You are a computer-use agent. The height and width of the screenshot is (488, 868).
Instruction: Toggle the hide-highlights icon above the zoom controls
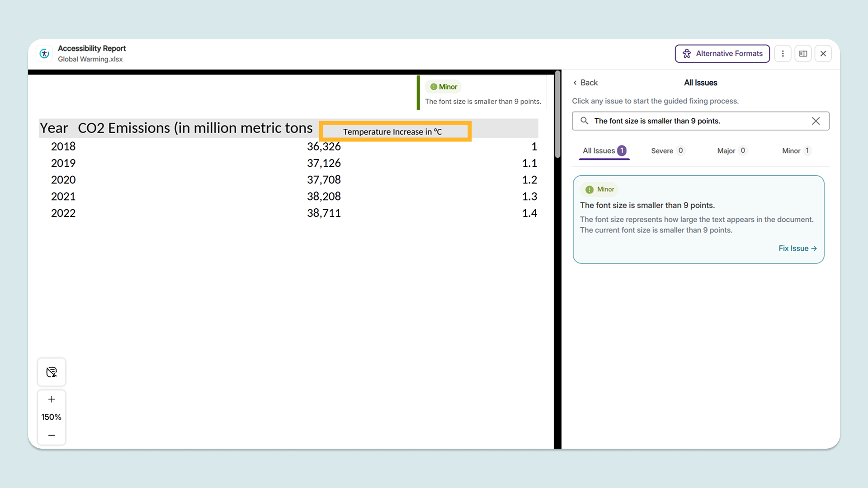52,372
